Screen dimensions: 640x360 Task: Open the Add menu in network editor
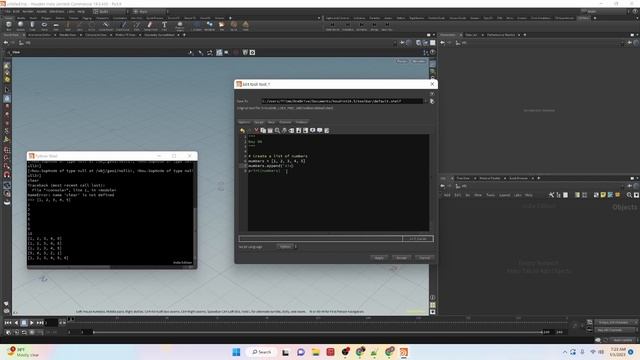pos(447,195)
